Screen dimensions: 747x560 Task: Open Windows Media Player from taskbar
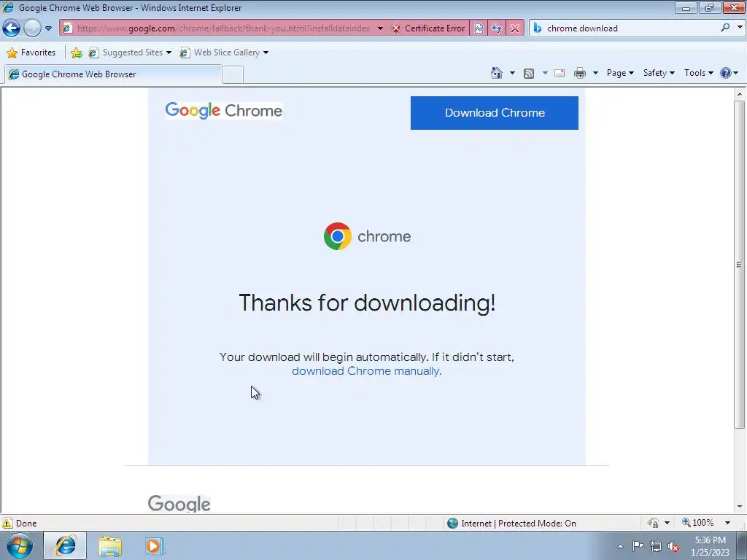tap(155, 545)
